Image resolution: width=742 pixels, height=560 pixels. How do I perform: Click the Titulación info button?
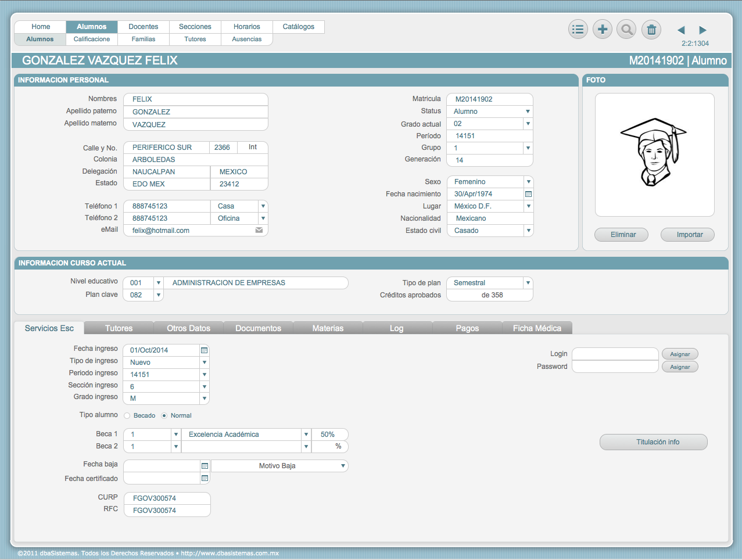click(653, 442)
